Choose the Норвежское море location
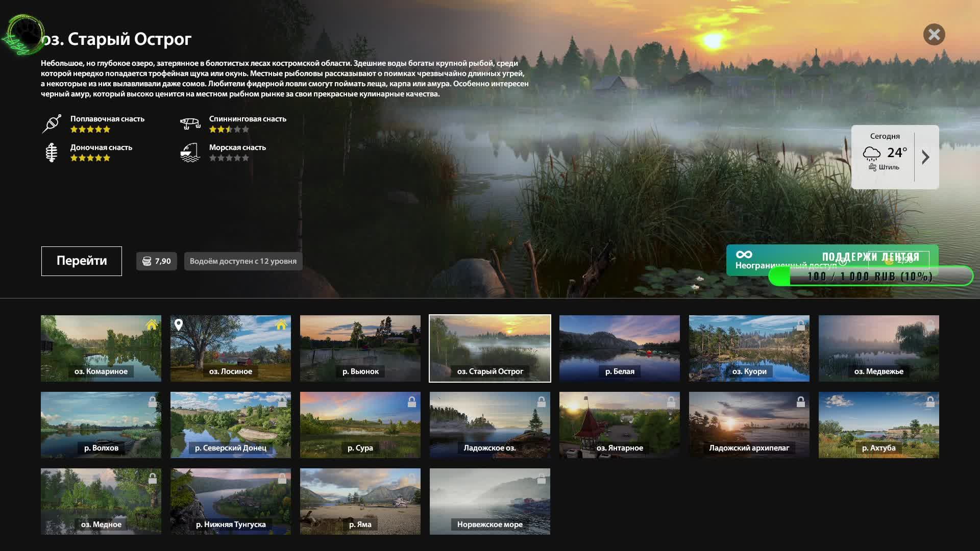Screen dimensions: 980x551 [489, 501]
